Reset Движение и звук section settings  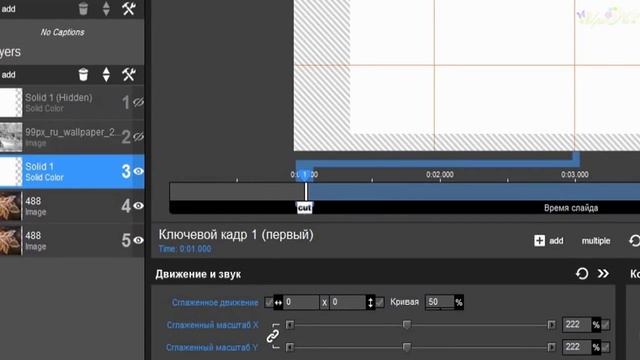tap(582, 273)
